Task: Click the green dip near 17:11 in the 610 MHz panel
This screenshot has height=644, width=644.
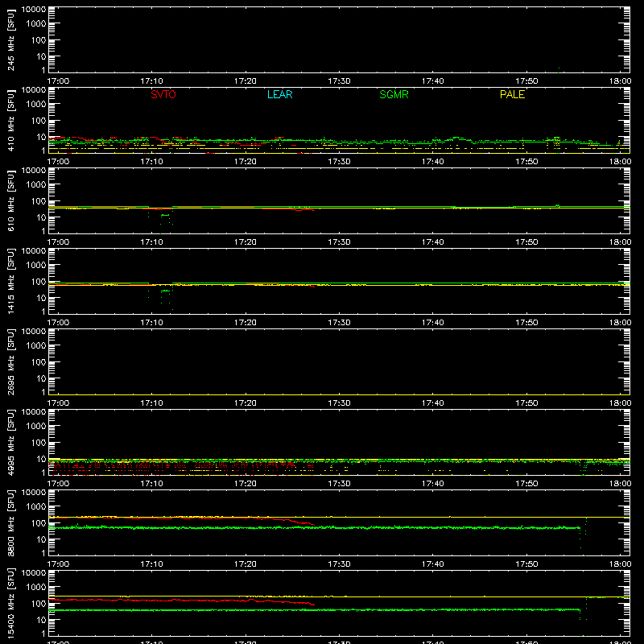Action: tap(165, 215)
